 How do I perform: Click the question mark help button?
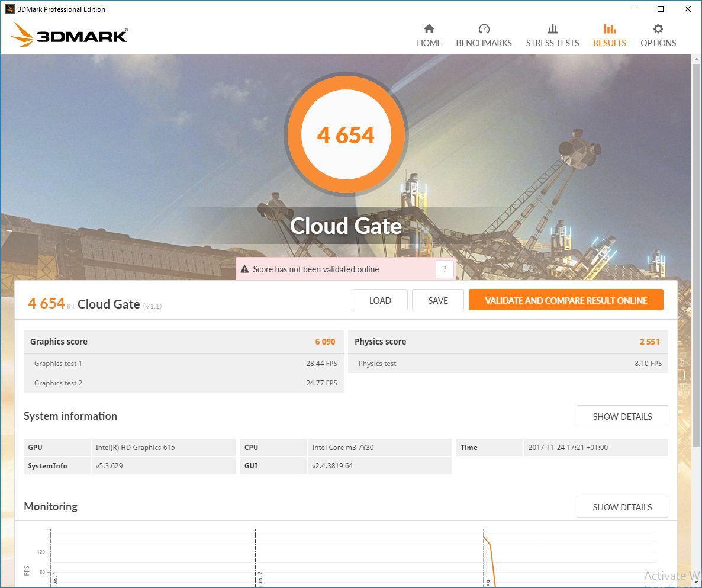pyautogui.click(x=445, y=269)
